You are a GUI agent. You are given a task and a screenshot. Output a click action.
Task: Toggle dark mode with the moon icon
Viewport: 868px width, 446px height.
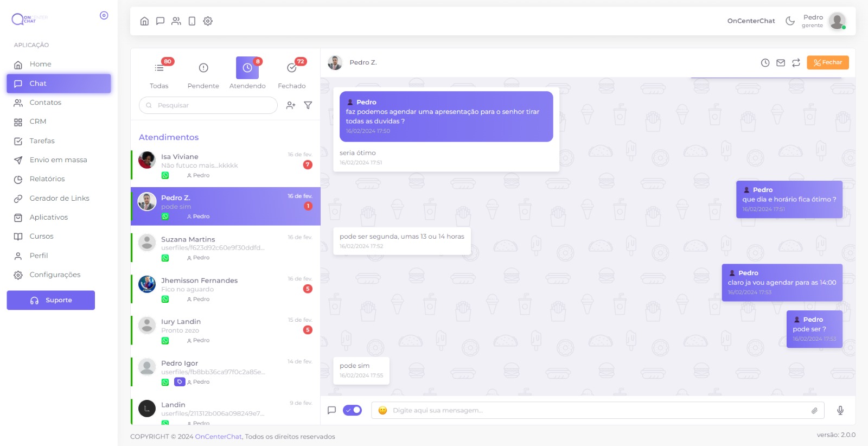point(790,21)
